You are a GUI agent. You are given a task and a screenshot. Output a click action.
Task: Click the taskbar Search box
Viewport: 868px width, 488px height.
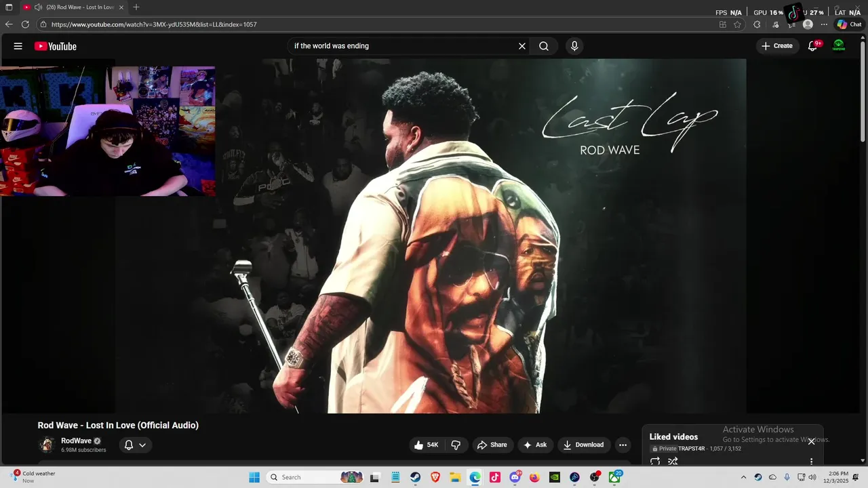(315, 477)
